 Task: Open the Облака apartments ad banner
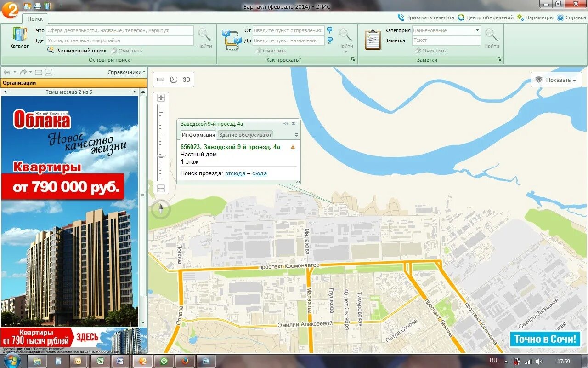[70, 211]
